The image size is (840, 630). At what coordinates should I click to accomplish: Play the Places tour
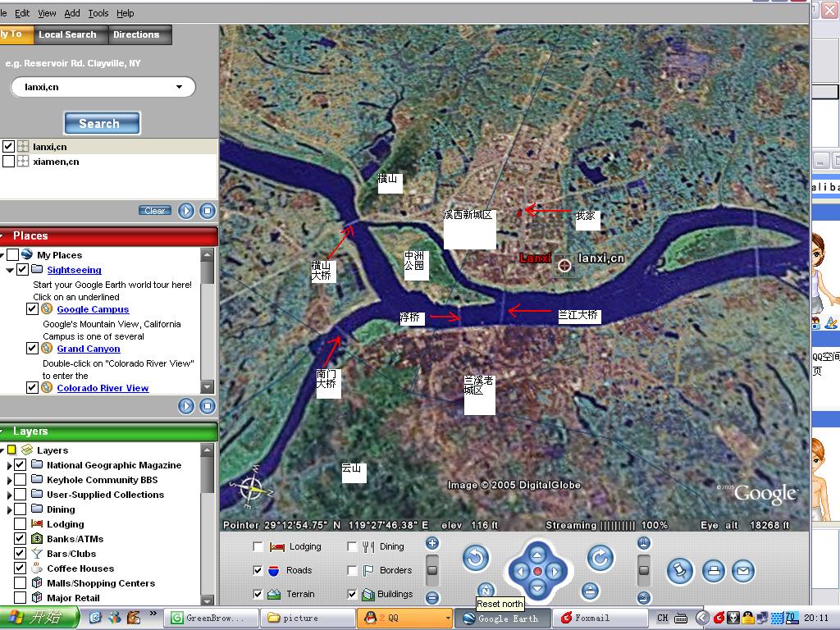(x=186, y=406)
